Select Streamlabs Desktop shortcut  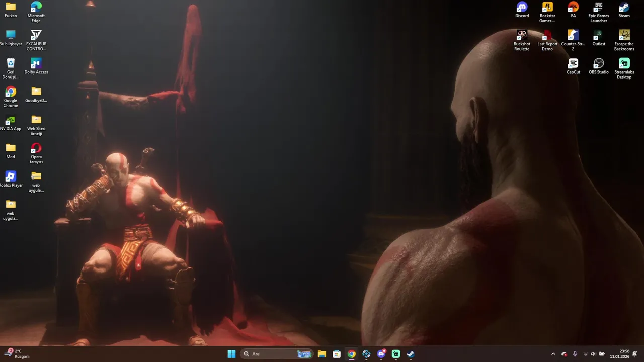tap(624, 68)
